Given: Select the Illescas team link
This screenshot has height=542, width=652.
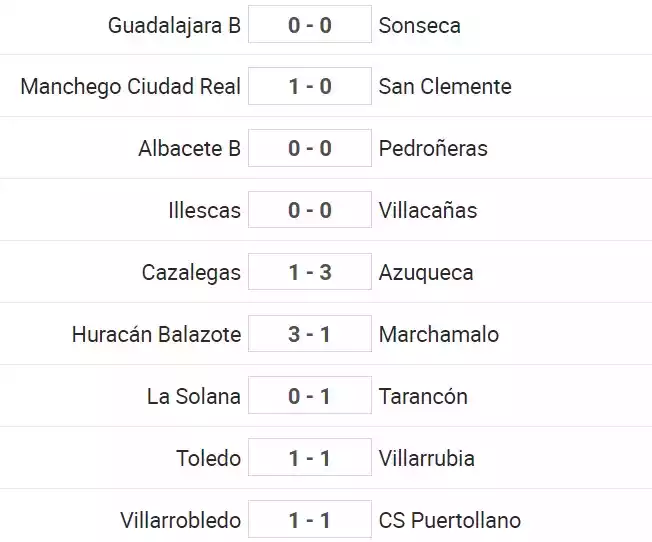Looking at the screenshot, I should click(x=205, y=210).
